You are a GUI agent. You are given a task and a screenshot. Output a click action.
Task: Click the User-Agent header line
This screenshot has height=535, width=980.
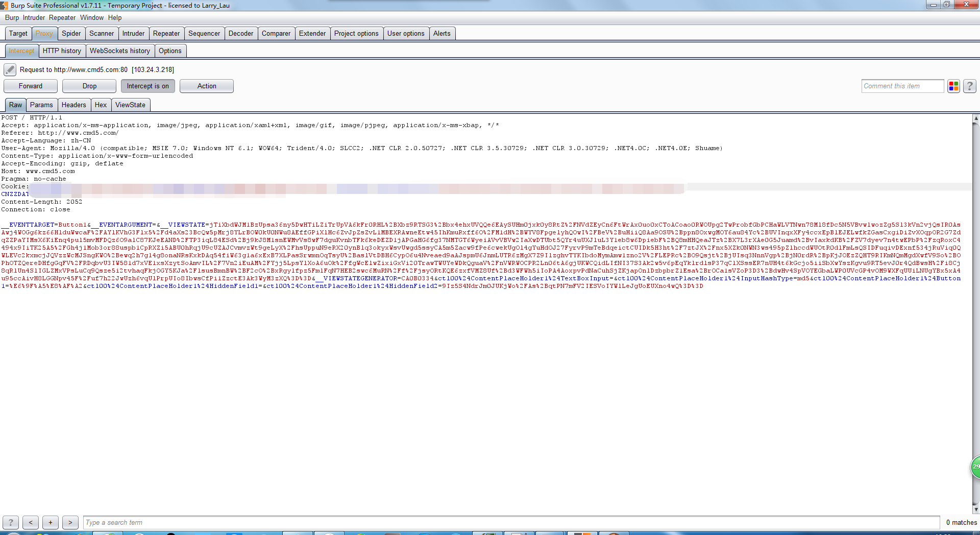pyautogui.click(x=362, y=148)
